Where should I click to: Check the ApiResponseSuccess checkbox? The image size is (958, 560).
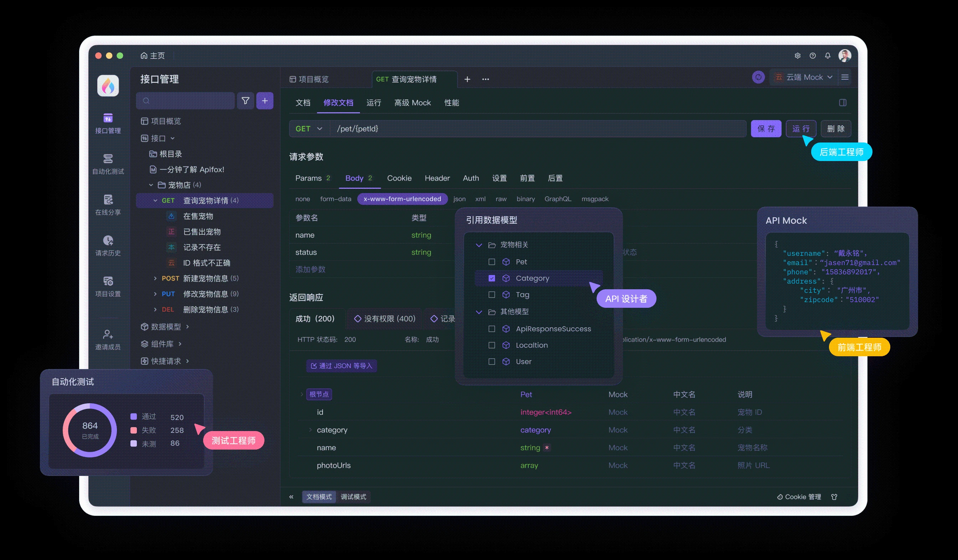tap(491, 329)
